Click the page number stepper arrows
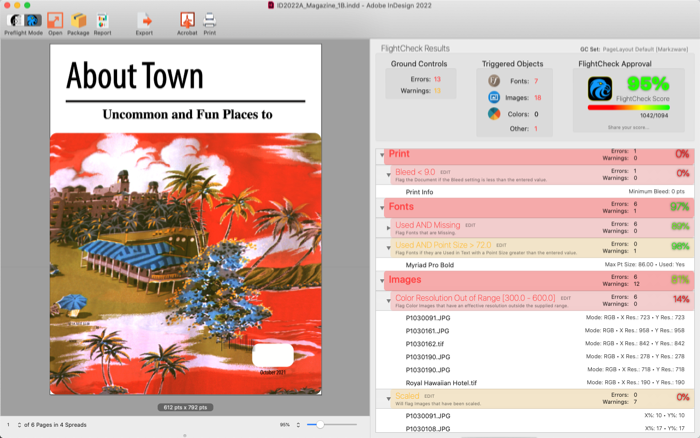Screen dimensions: 700x438 (19, 425)
